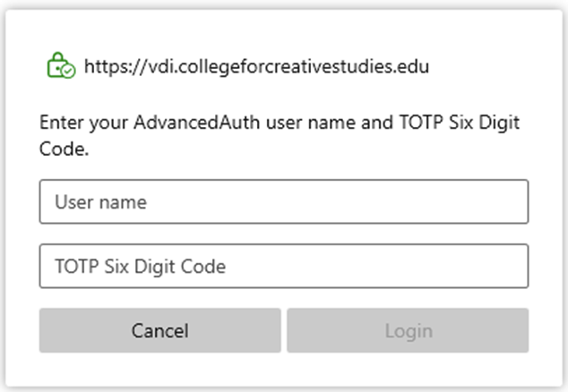Click the https site address at the top

pos(256,66)
